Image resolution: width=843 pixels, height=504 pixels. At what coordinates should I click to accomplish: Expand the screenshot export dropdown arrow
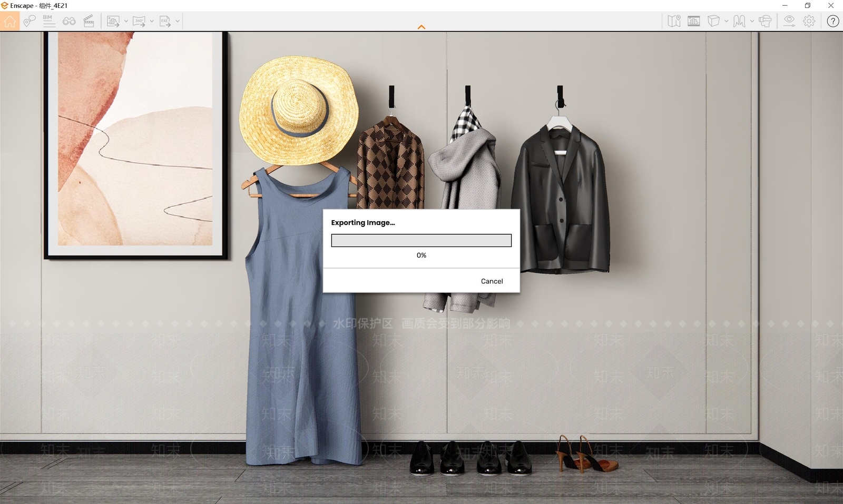coord(126,21)
